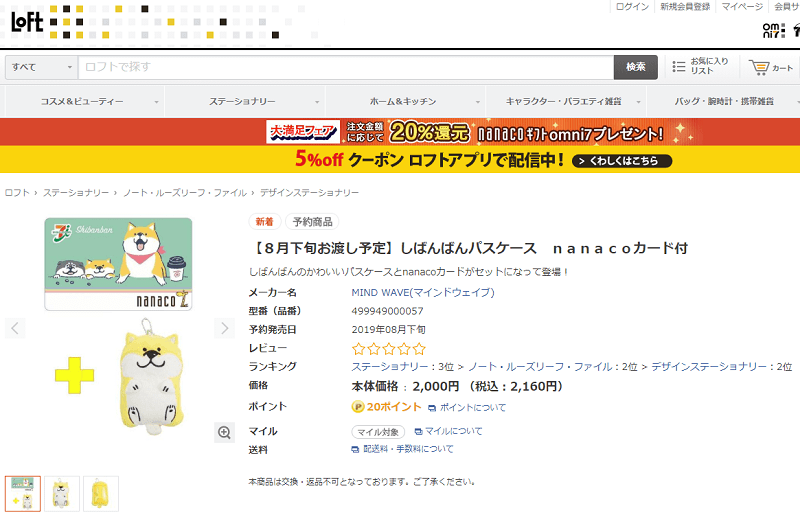This screenshot has height=528, width=800.
Task: Open the omni7 logo link
Action: 773,30
